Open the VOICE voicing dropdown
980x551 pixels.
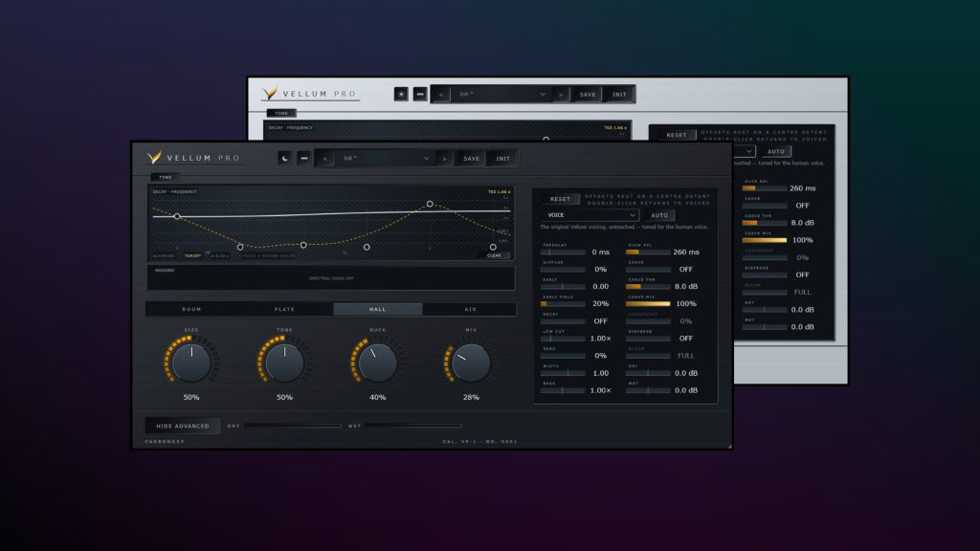pyautogui.click(x=590, y=215)
